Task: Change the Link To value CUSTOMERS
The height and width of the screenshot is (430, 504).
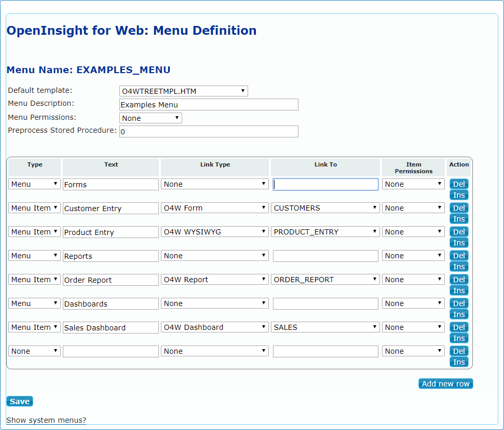Action: tap(325, 208)
